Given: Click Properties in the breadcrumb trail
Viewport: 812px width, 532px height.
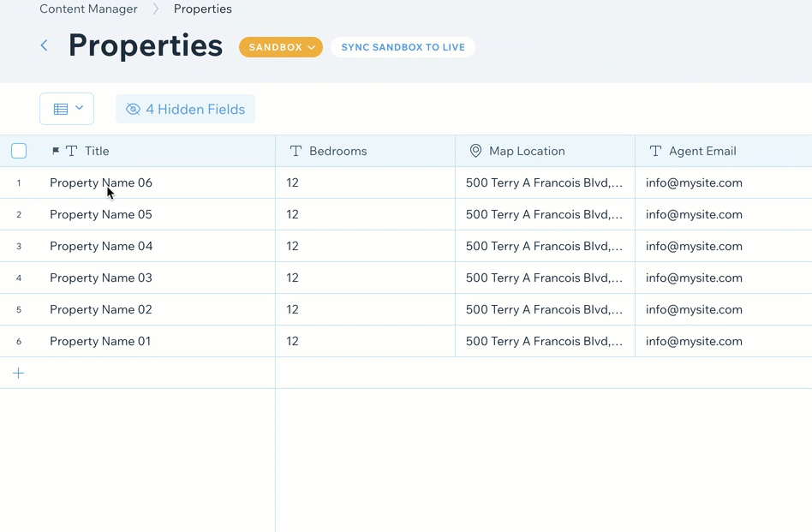Looking at the screenshot, I should click(x=202, y=9).
